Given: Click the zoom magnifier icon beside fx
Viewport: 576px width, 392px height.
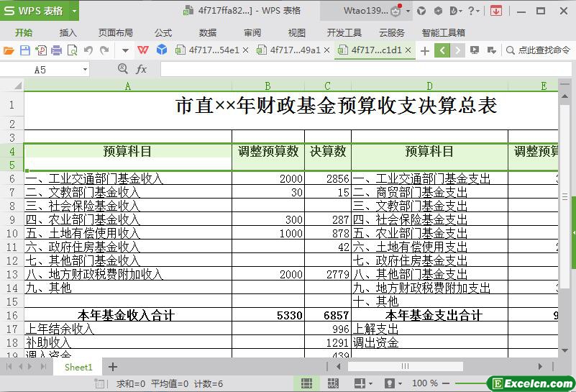Looking at the screenshot, I should click(123, 69).
